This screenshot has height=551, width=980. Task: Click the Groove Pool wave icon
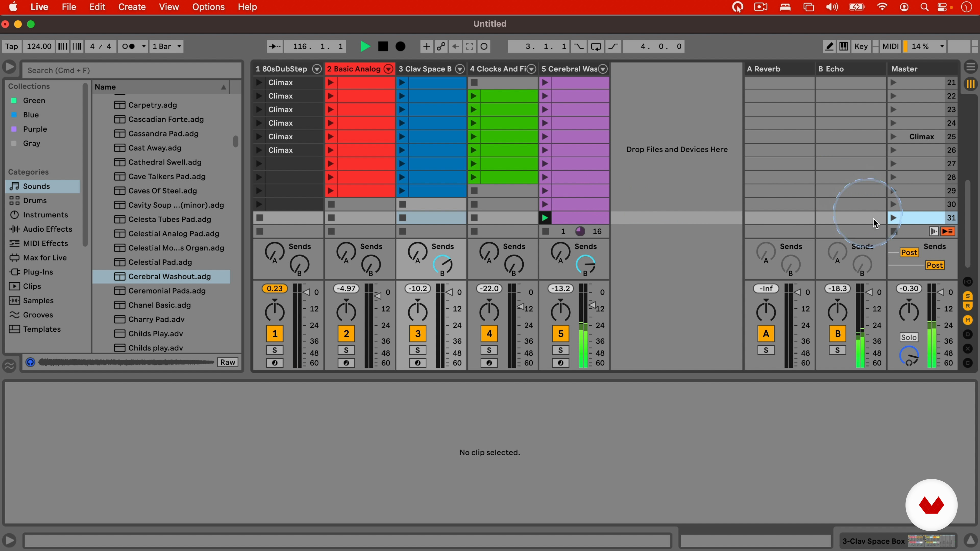[9, 366]
